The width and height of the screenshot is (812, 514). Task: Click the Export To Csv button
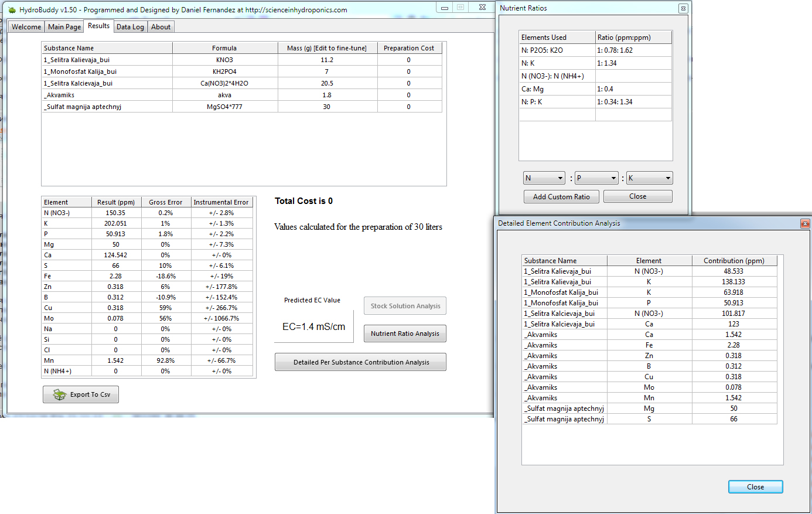tap(81, 394)
